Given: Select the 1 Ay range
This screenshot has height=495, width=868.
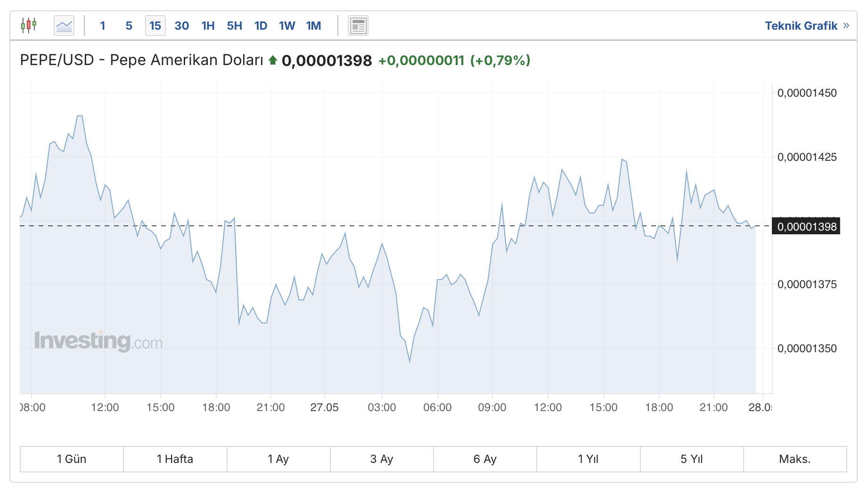Looking at the screenshot, I should click(x=278, y=459).
